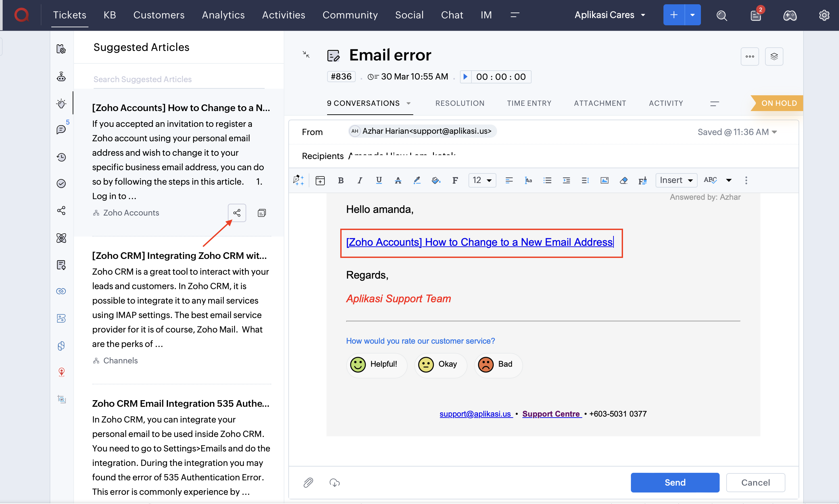Screen dimensions: 839x504
Task: Click the spell check ABC icon
Action: tap(710, 180)
